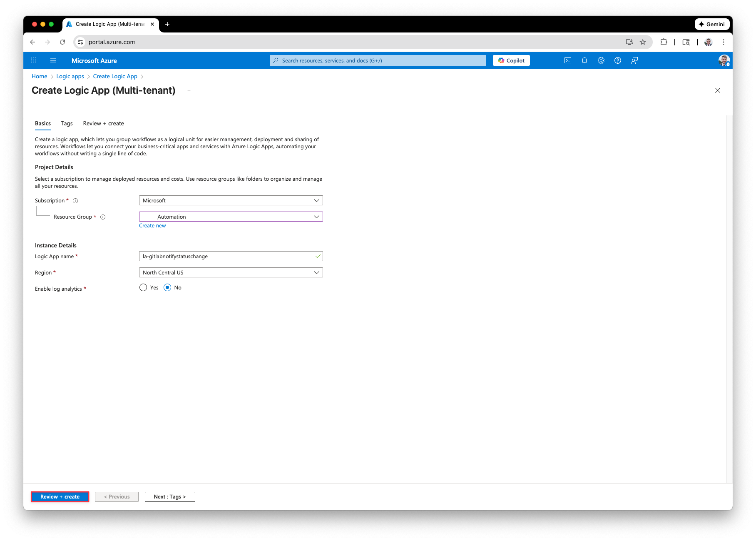The width and height of the screenshot is (756, 541).
Task: Select Yes for Enable log analytics
Action: click(143, 287)
